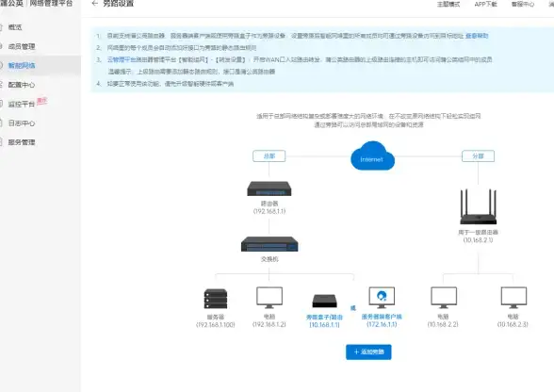
Task: Click APP下载 in the top bar
Action: pos(486,5)
